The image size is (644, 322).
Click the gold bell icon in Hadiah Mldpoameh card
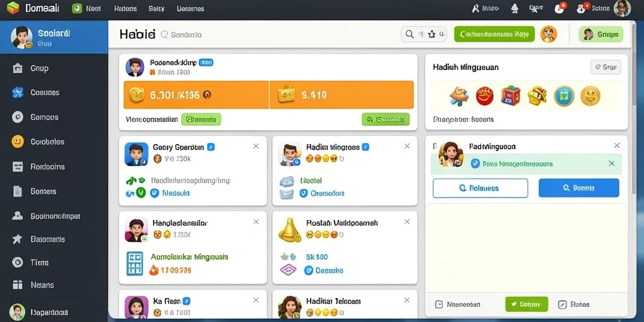(289, 230)
